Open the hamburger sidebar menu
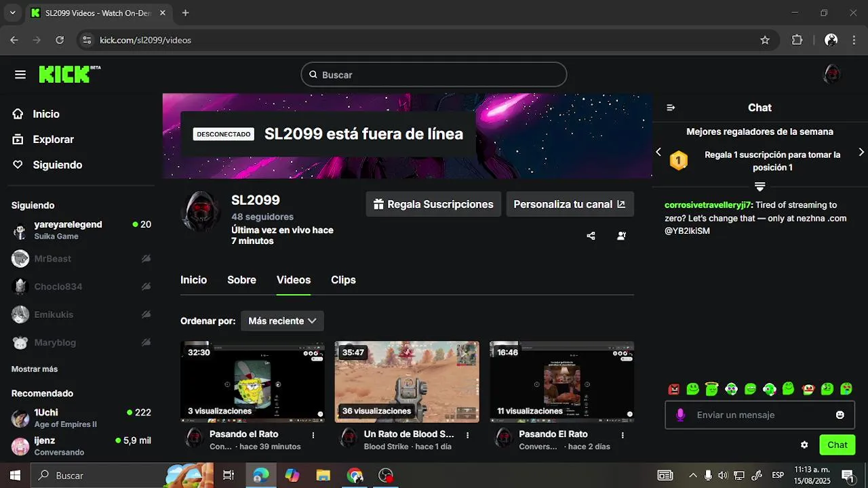This screenshot has width=868, height=488. 20,75
